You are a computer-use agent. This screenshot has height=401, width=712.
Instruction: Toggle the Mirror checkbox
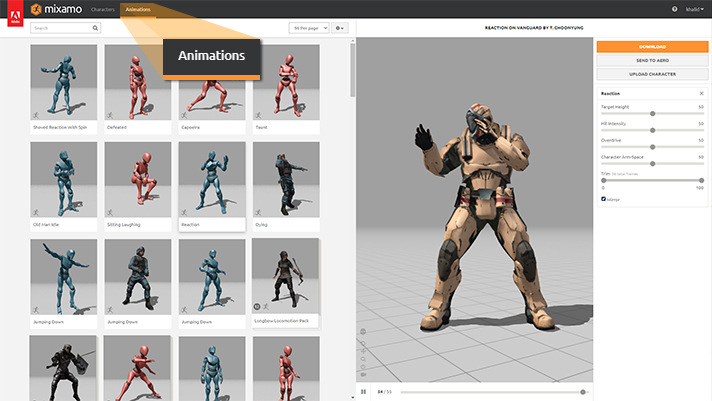tap(603, 199)
